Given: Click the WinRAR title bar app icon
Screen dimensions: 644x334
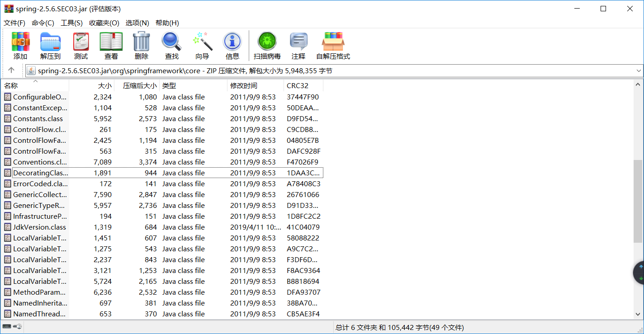Looking at the screenshot, I should click(9, 9).
